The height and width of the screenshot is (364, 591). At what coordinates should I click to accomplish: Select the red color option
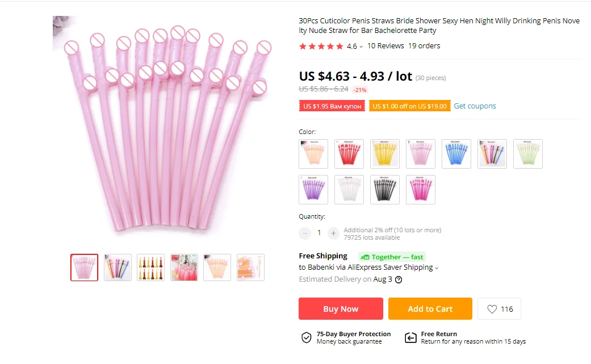349,154
